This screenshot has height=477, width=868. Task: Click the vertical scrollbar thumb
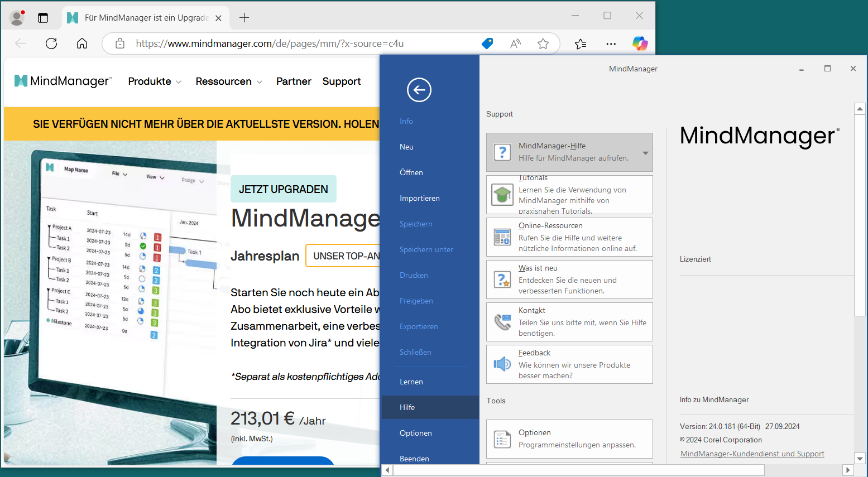click(860, 215)
